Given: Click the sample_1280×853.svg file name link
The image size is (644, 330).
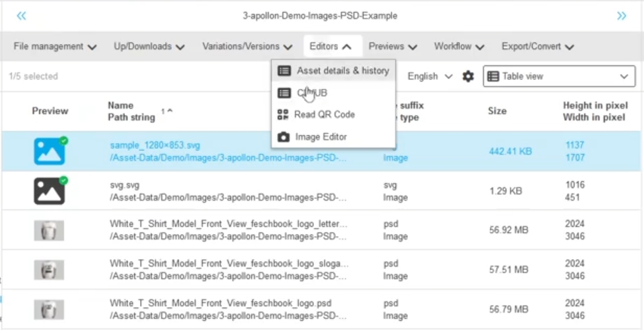Looking at the screenshot, I should click(x=155, y=146).
